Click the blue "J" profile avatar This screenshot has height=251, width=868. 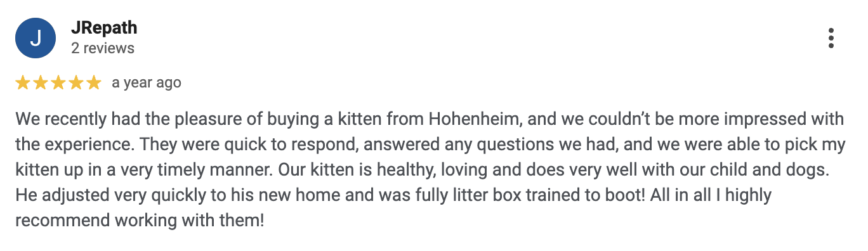(36, 39)
